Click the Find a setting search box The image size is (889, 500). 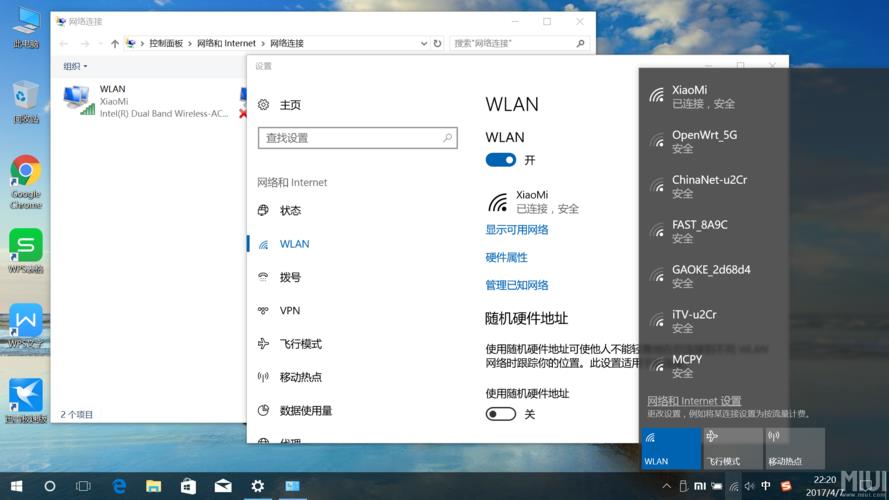[357, 138]
